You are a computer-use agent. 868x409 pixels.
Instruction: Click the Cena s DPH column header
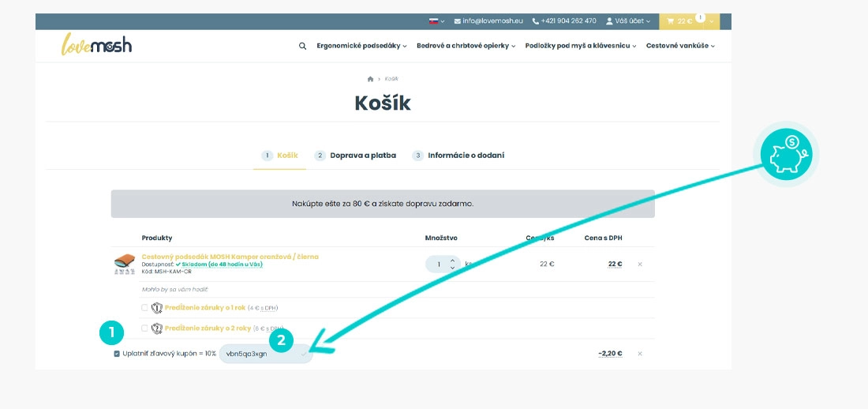point(604,238)
